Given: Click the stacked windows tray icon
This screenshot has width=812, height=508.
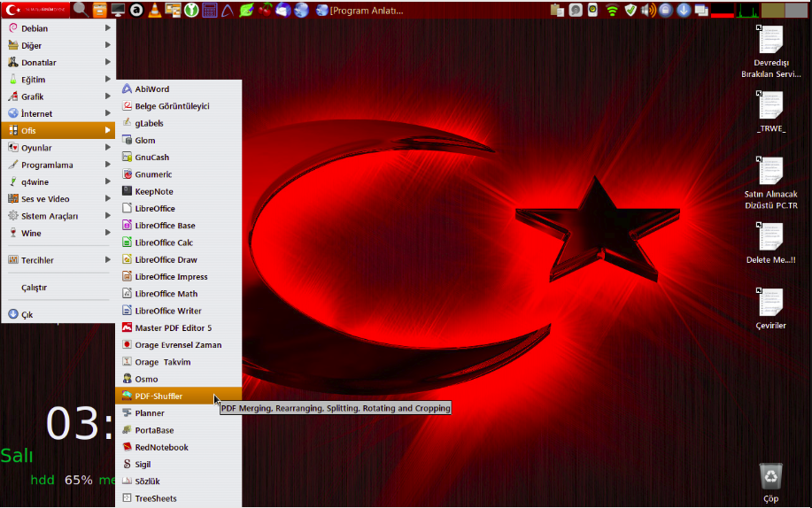Looking at the screenshot, I should click(x=701, y=10).
